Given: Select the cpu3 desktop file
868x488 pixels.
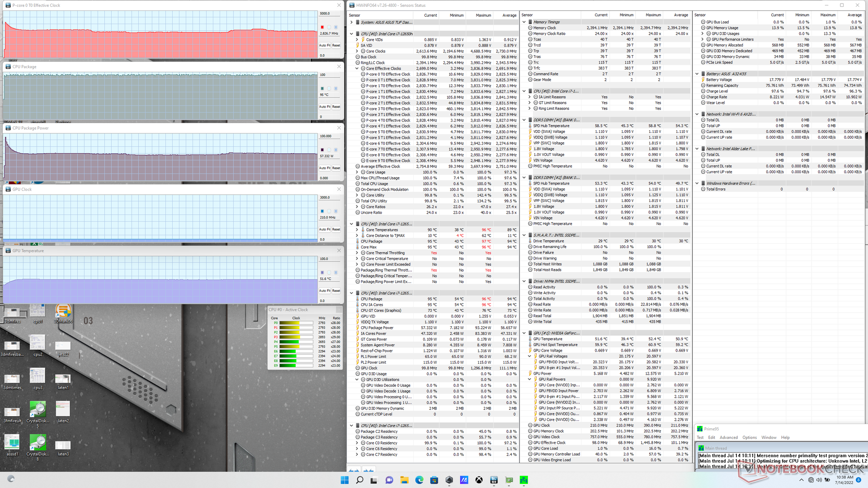Looking at the screenshot, I should [x=38, y=379].
